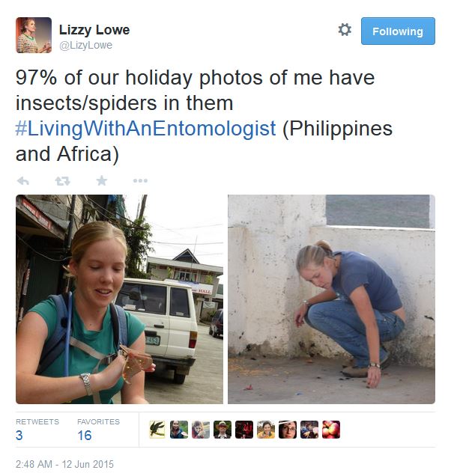Open the dark red avatar in favoriters row
Image resolution: width=454 pixels, height=476 pixels.
coord(244,430)
